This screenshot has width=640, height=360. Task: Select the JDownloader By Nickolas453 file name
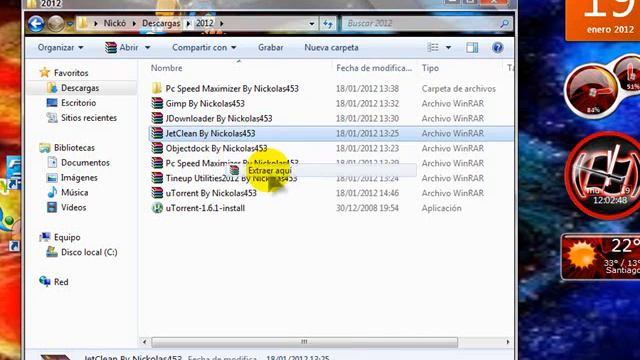click(x=219, y=118)
